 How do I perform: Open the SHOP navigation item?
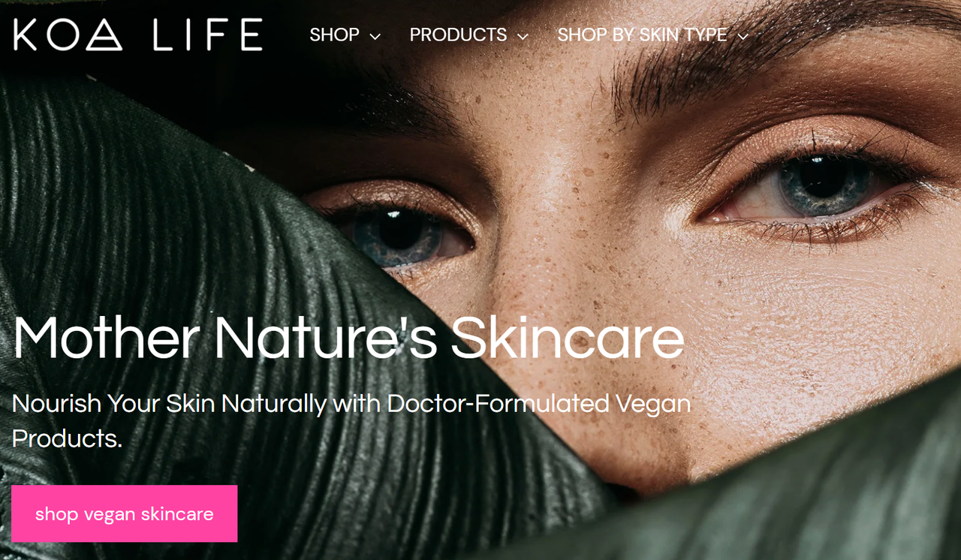tap(345, 35)
